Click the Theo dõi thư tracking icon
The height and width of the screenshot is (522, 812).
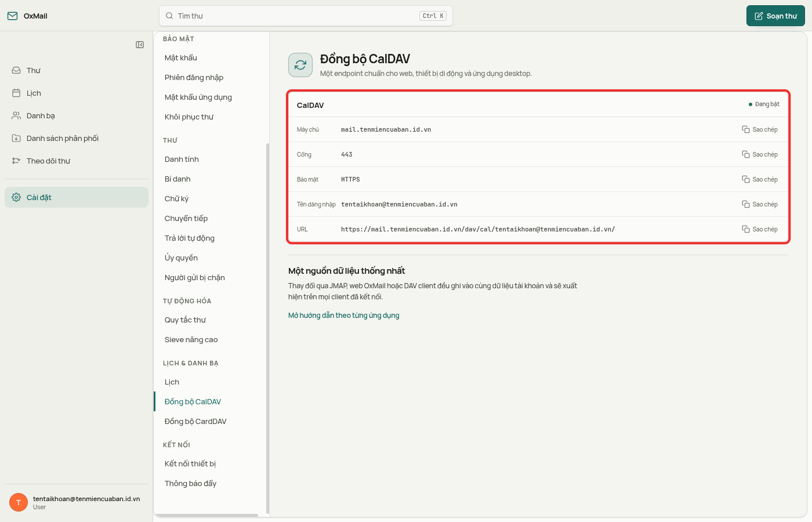[x=16, y=161]
